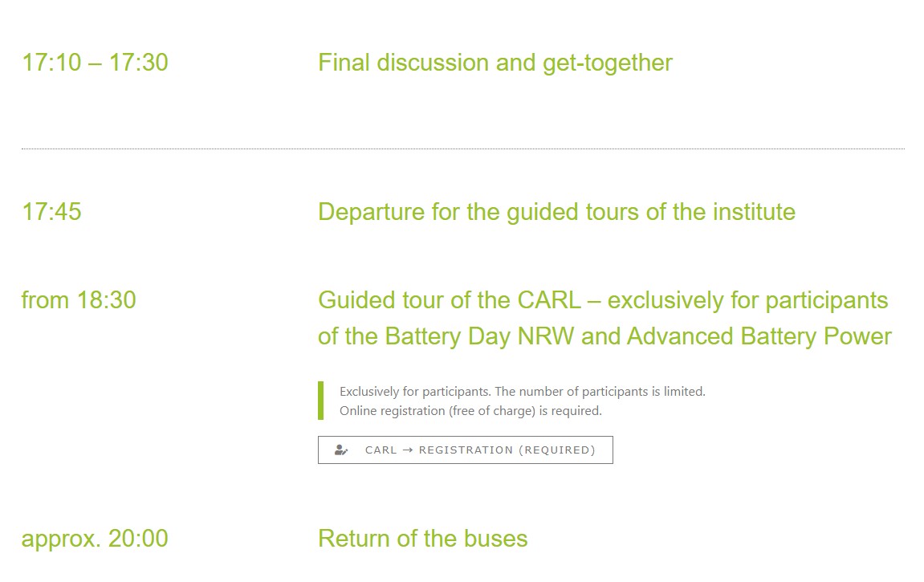Click the word "CARL" inside the outlined button
Viewport: 924px width, 582px height.
(x=381, y=450)
